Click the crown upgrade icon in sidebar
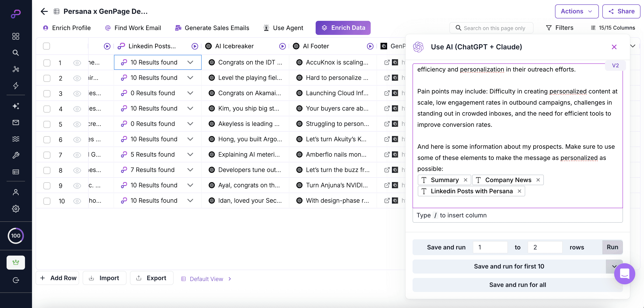Viewport: 644px width, 308px height. 16,262
